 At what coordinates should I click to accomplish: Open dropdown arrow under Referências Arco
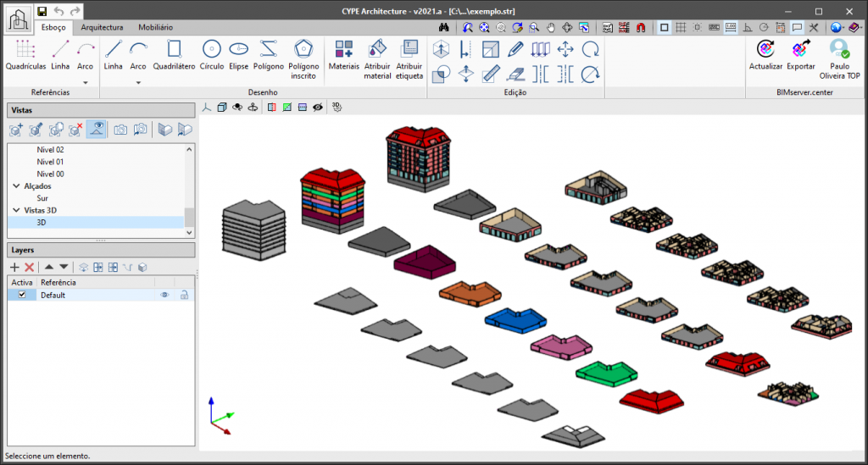85,82
